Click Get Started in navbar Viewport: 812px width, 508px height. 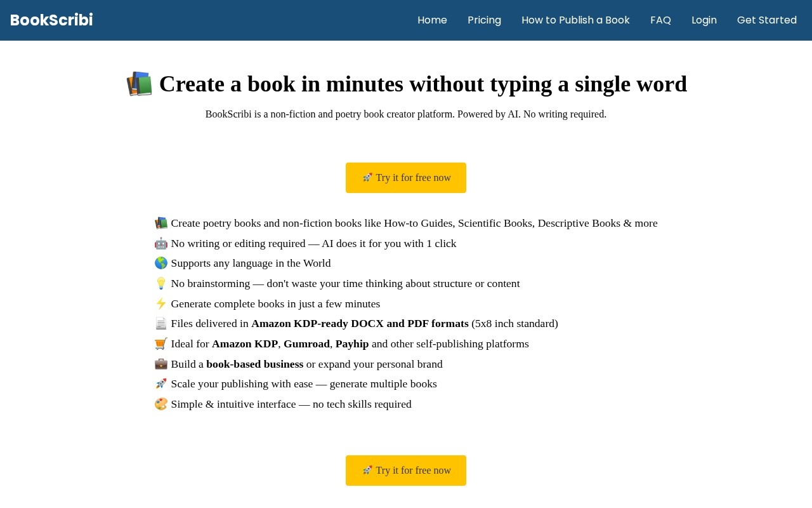coord(767,20)
